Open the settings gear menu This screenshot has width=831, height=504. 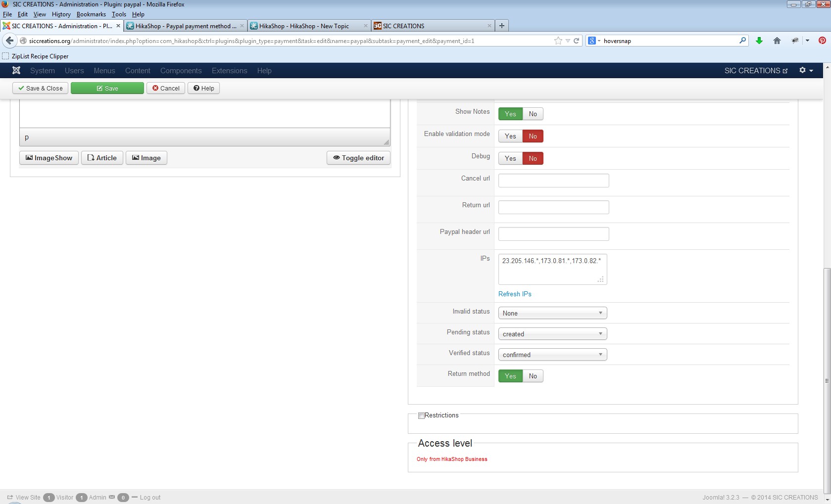806,71
